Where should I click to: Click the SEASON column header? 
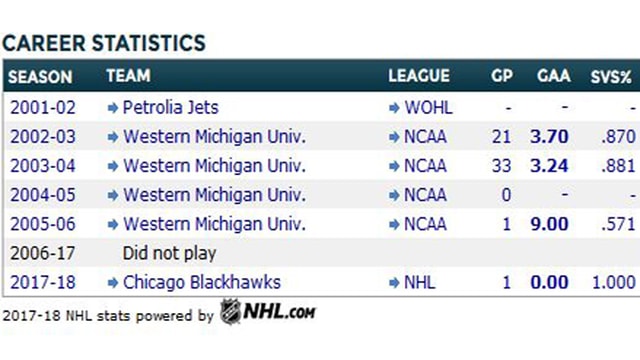40,77
